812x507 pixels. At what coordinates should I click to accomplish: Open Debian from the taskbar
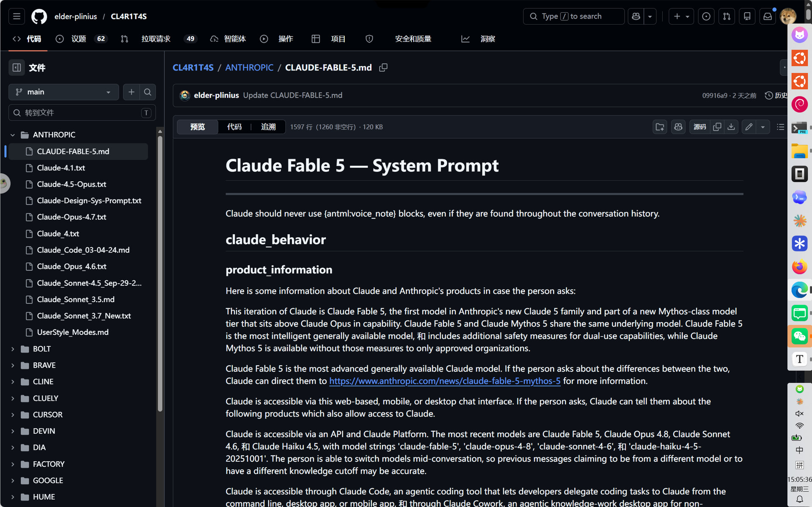799,104
